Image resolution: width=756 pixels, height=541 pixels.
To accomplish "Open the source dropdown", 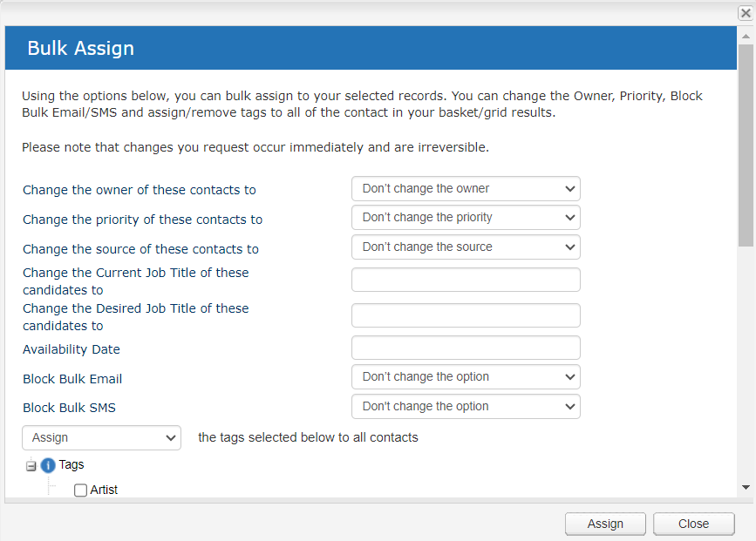I will (466, 247).
